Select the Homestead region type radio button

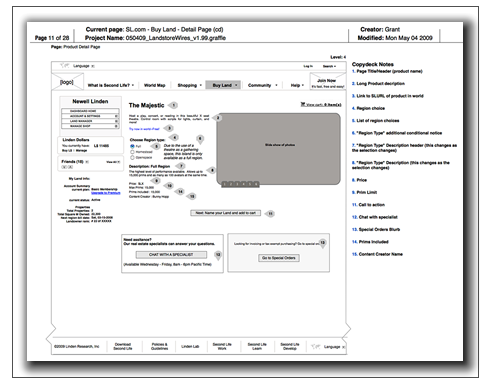click(132, 152)
